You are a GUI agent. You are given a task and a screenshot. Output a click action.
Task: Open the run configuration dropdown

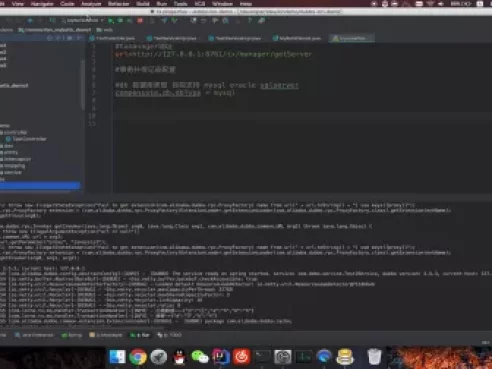pos(82,21)
